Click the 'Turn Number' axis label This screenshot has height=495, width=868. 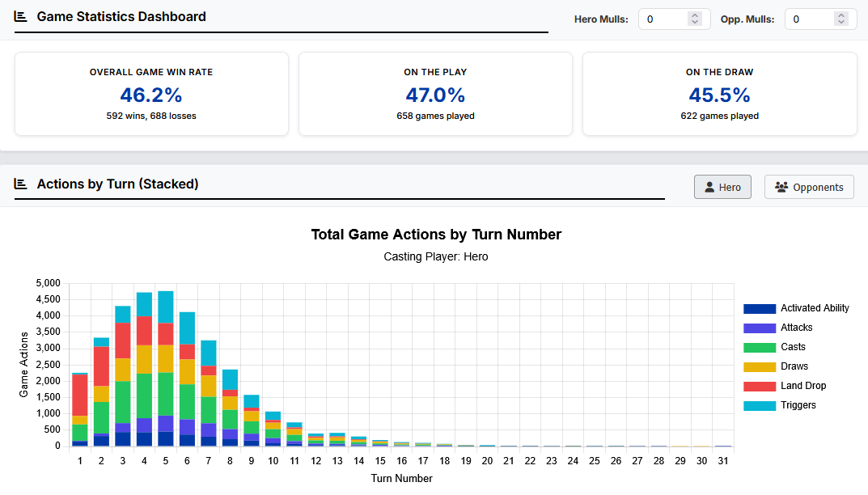401,478
